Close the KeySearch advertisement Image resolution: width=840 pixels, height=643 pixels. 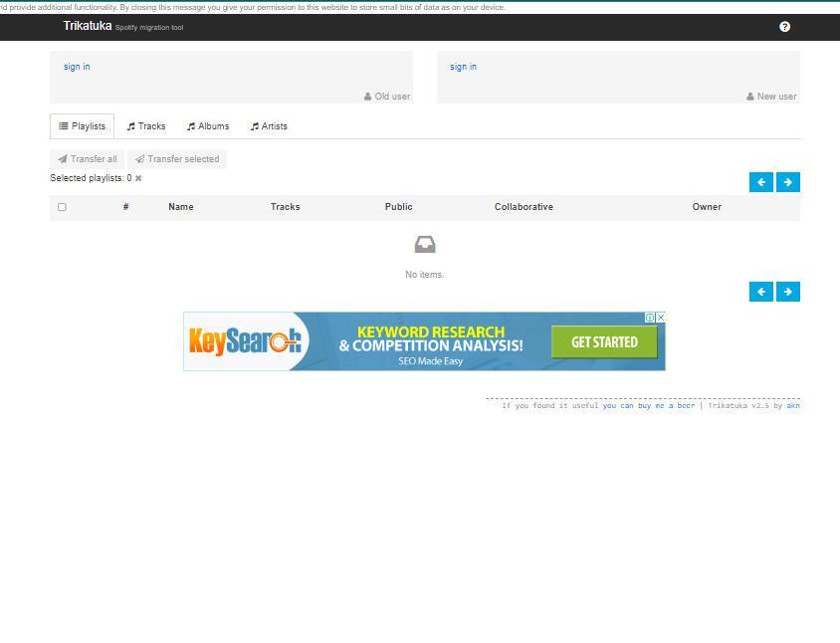coord(661,318)
